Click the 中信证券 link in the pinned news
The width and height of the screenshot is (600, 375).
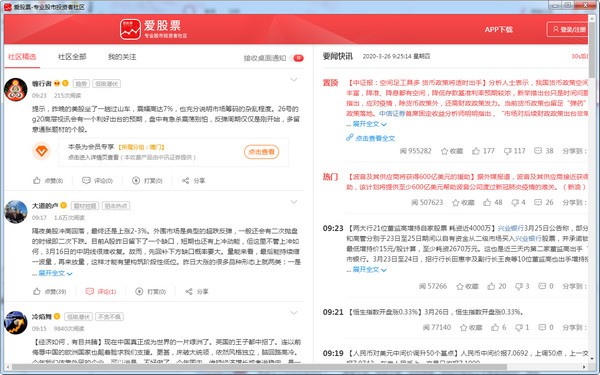[392, 114]
